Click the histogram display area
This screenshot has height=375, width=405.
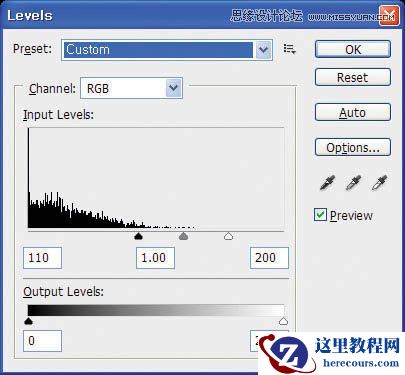point(156,178)
